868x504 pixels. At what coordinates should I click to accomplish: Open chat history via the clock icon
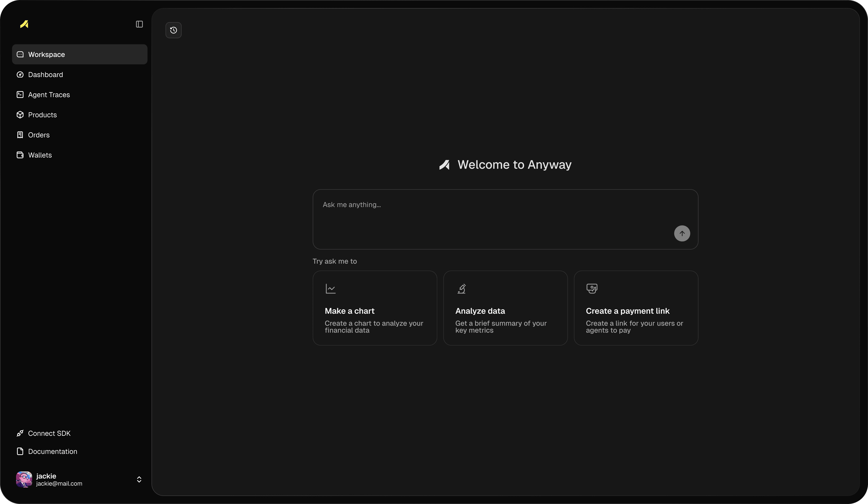click(173, 30)
